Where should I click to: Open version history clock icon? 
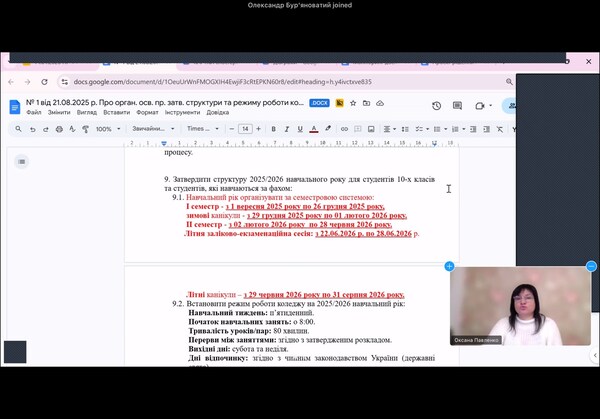[437, 105]
